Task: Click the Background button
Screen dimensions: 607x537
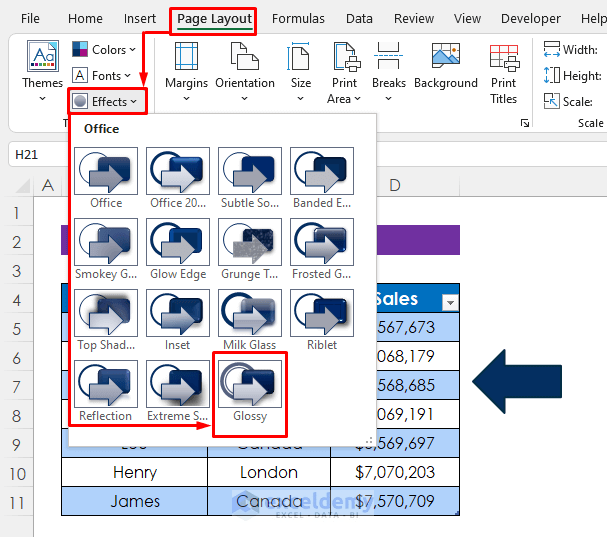Action: [x=446, y=66]
